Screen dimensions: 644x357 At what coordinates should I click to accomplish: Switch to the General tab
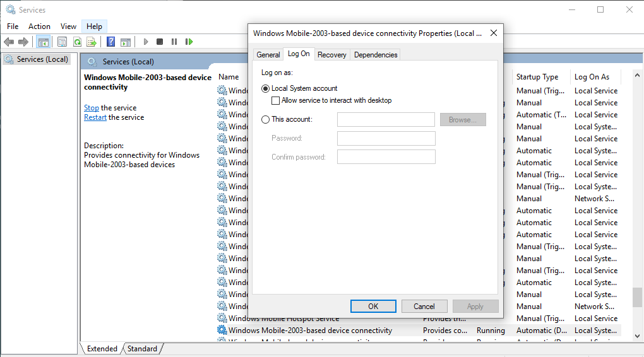coord(268,55)
